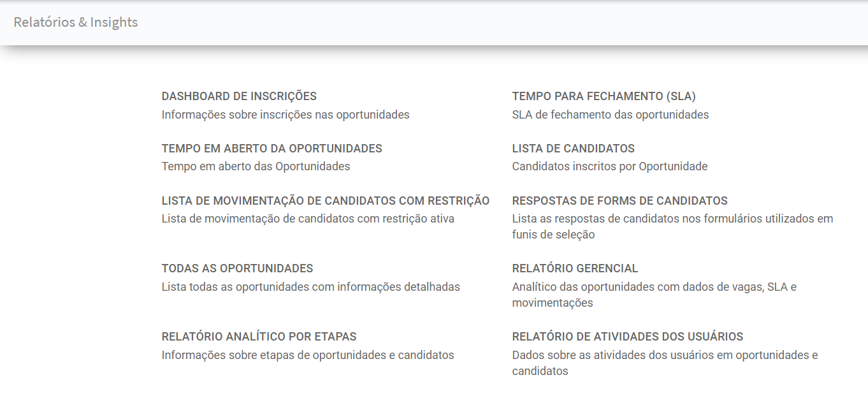The image size is (868, 396).
Task: Open Tempo para Fechamento (SLA) report
Action: (604, 96)
